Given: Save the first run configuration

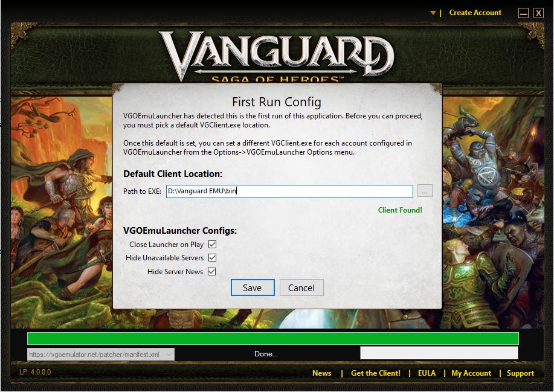Looking at the screenshot, I should tap(253, 288).
